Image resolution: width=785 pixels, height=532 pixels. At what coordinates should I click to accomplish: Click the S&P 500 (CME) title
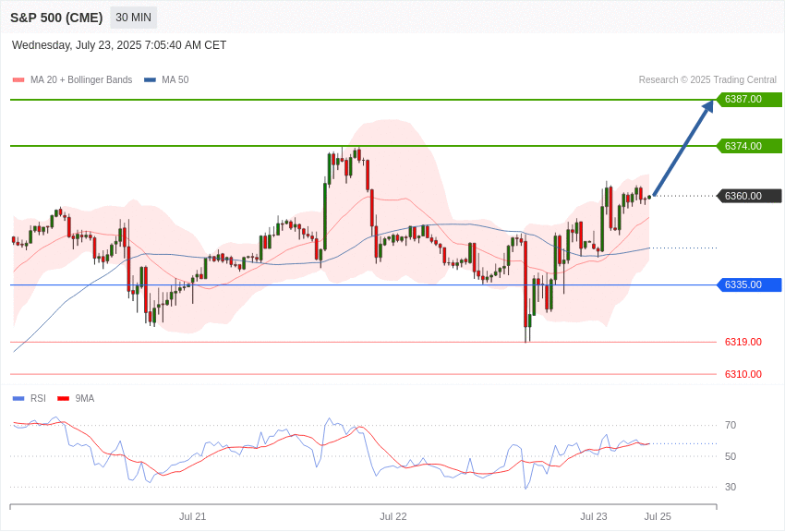[56, 18]
